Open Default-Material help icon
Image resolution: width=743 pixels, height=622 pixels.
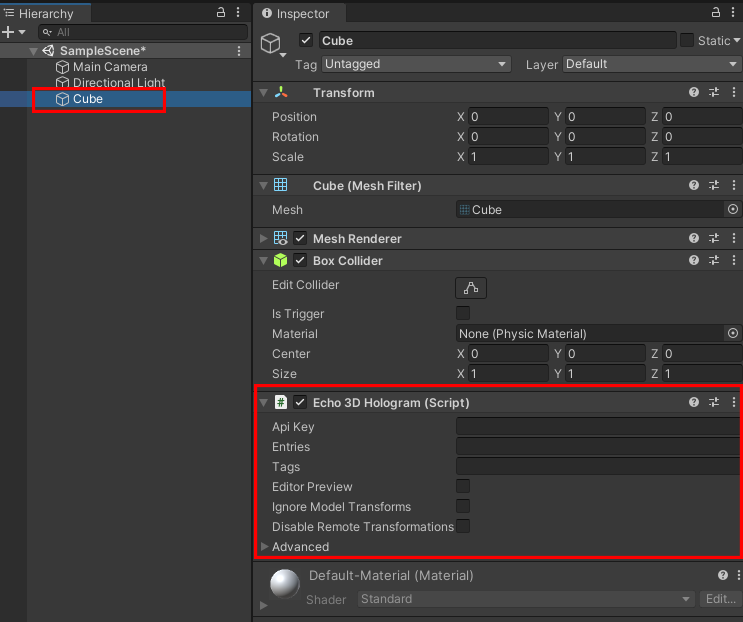click(723, 575)
